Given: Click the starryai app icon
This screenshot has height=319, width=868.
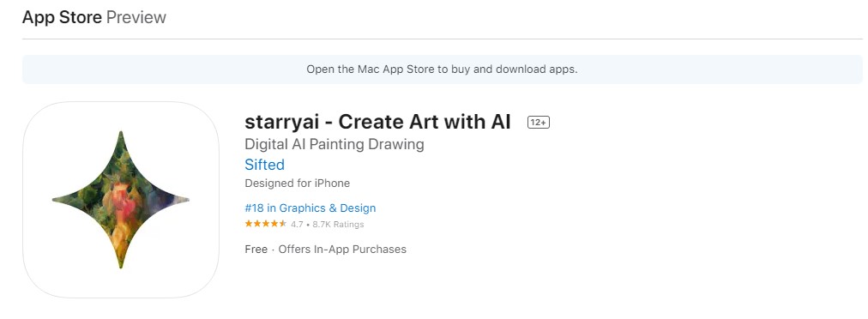Looking at the screenshot, I should click(x=121, y=199).
